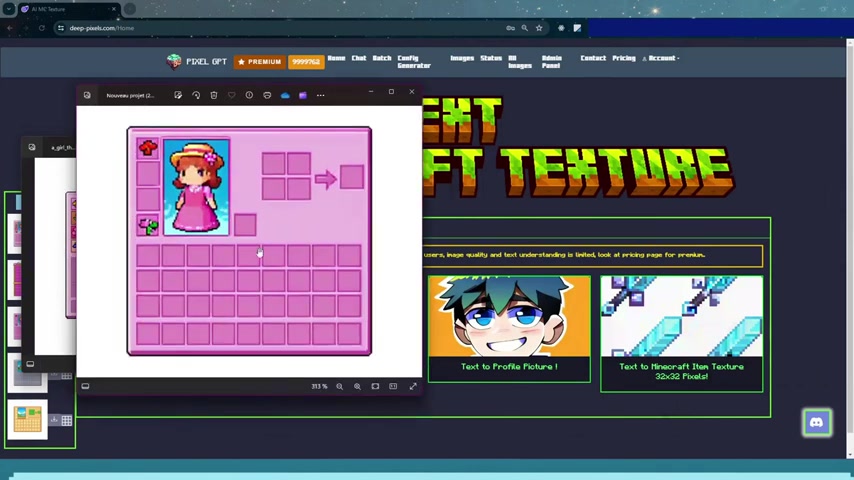Open the Images nav link

tap(462, 58)
